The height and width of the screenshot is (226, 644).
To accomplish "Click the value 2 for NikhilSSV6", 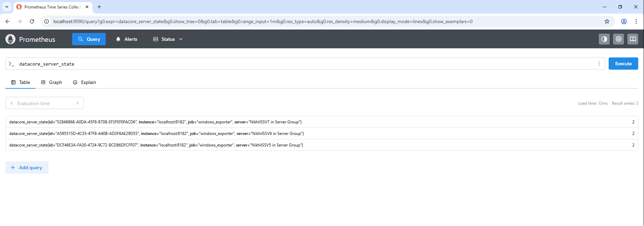I will coord(633,134).
